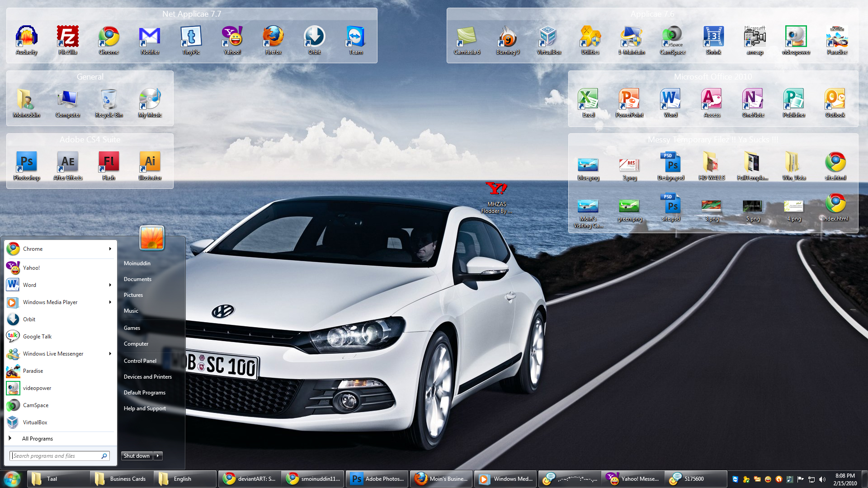
Task: Launch Outlook desktop icon
Action: (835, 103)
